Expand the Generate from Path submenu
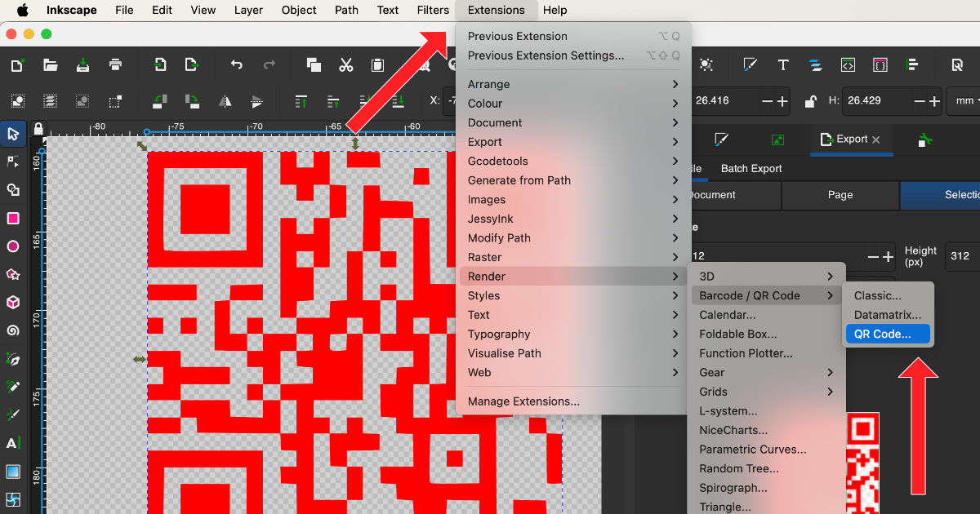 tap(572, 180)
